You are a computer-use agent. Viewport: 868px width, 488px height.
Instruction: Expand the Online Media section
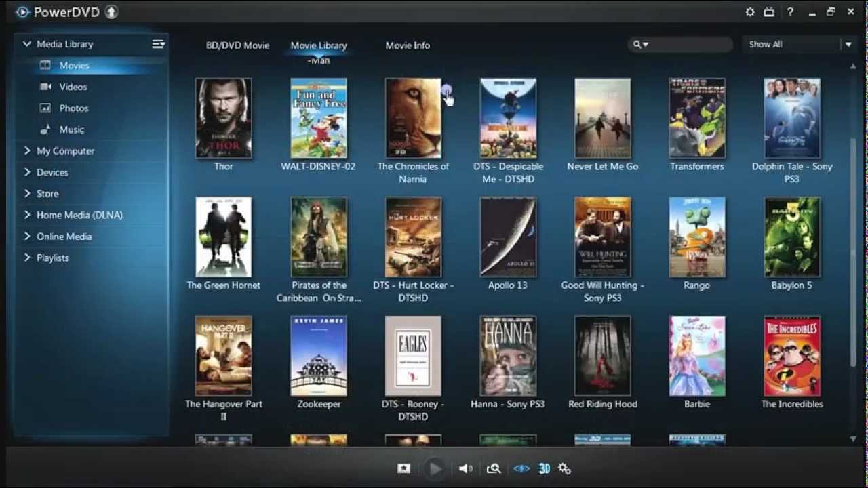pos(27,236)
